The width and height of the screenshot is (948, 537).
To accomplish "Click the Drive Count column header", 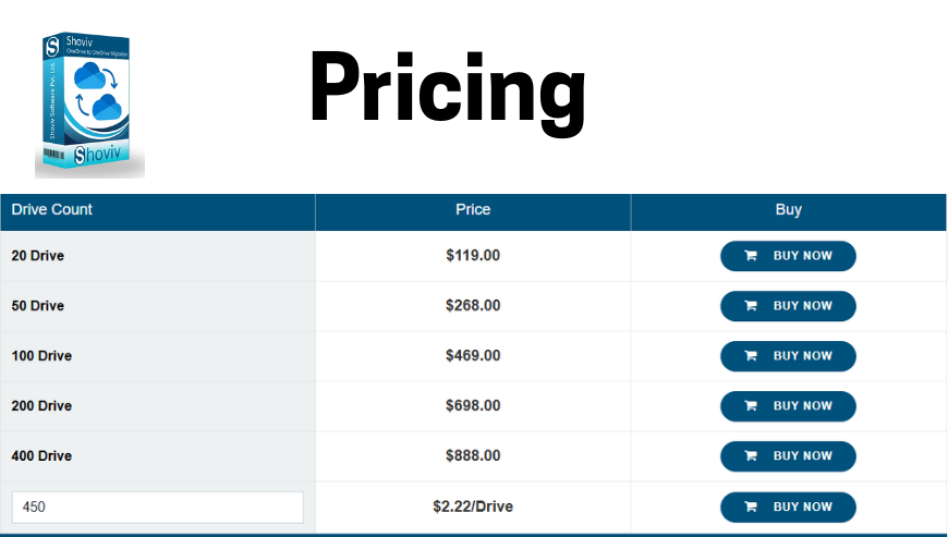I will point(52,210).
